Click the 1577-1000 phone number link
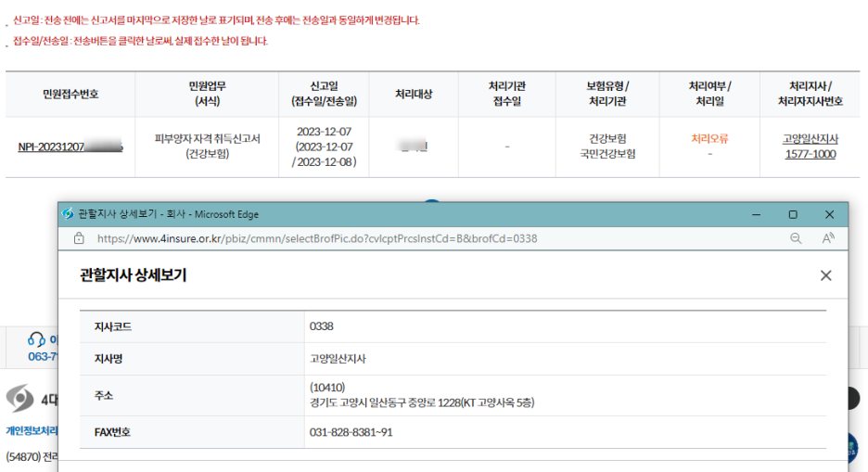 (x=810, y=154)
